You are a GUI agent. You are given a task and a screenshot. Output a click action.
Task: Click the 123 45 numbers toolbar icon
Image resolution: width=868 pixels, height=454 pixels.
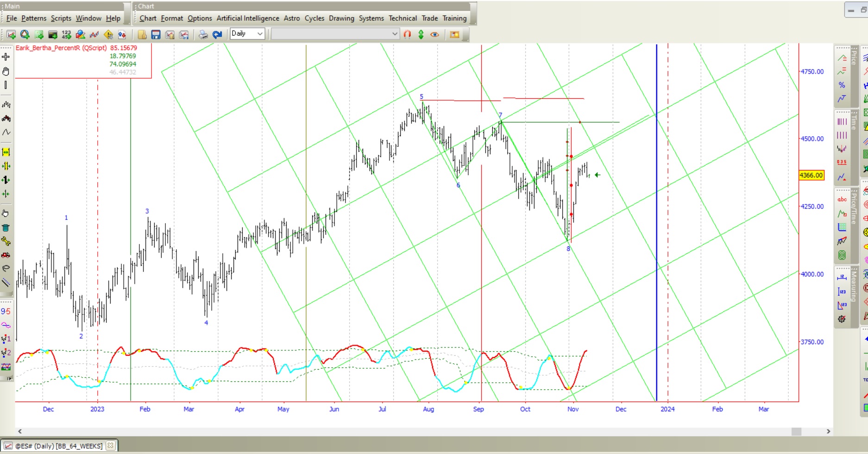[x=66, y=35]
